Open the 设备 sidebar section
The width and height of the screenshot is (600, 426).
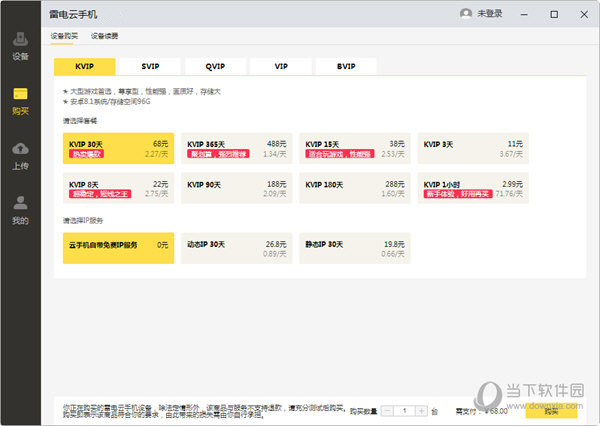(20, 46)
